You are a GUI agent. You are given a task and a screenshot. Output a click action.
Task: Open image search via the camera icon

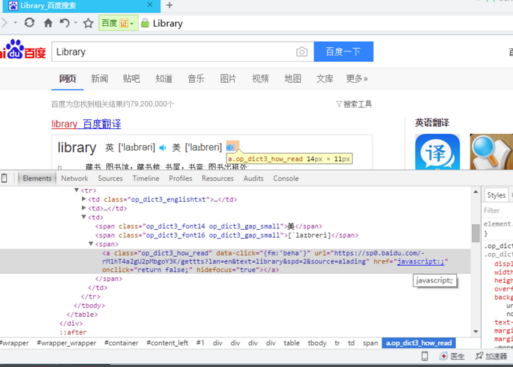click(302, 52)
